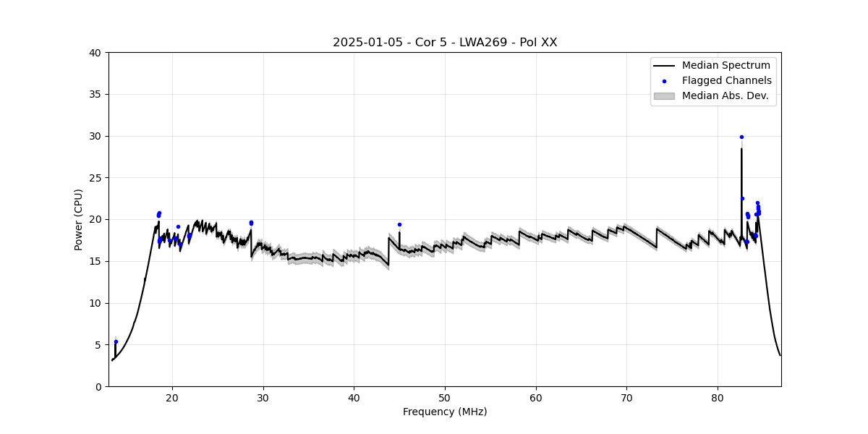The height and width of the screenshot is (434, 868).
Task: Click the y-axis tick label 0
Action: click(100, 386)
